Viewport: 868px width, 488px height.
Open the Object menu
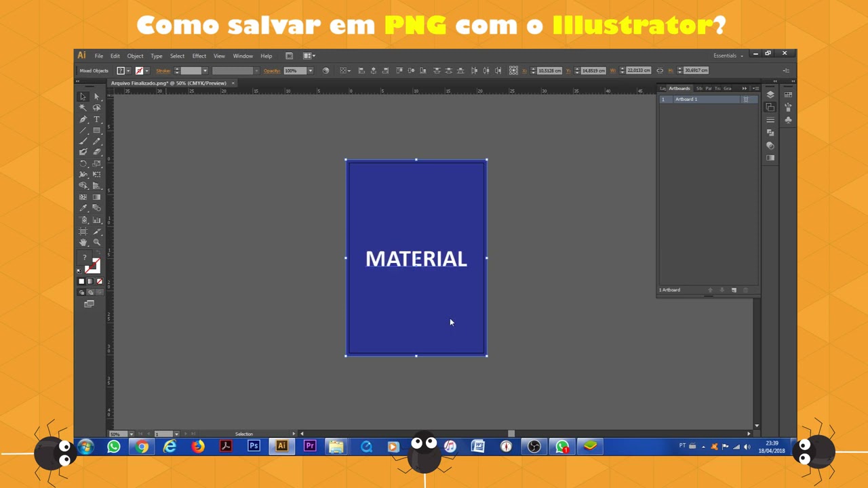(135, 56)
